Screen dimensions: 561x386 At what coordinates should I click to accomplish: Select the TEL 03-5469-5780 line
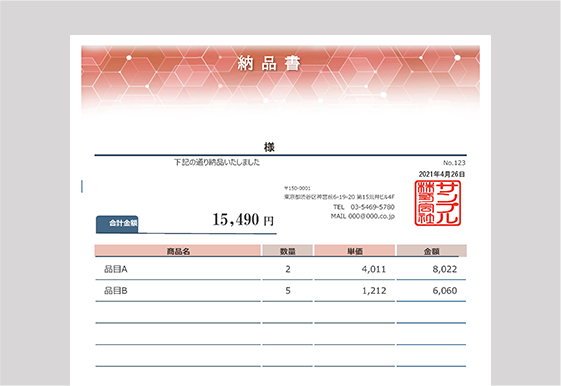[364, 207]
